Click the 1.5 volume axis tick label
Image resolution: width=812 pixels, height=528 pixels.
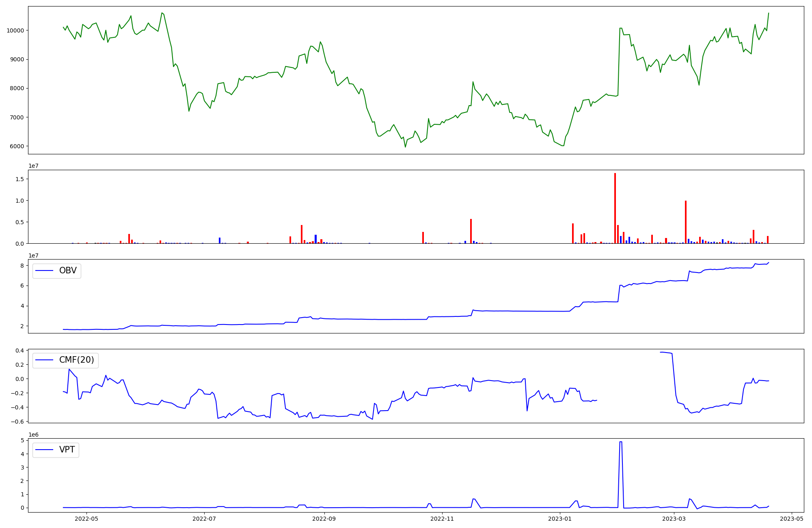point(20,179)
